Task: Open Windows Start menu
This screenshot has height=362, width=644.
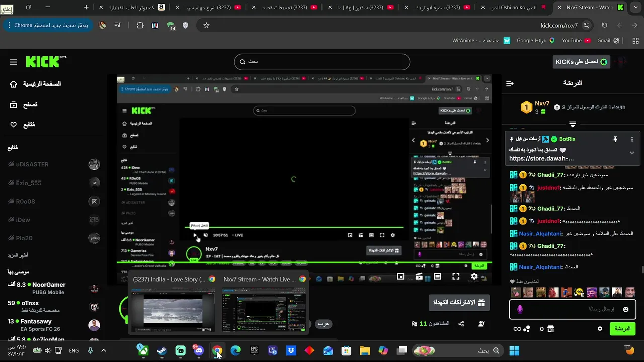Action: (x=514, y=350)
